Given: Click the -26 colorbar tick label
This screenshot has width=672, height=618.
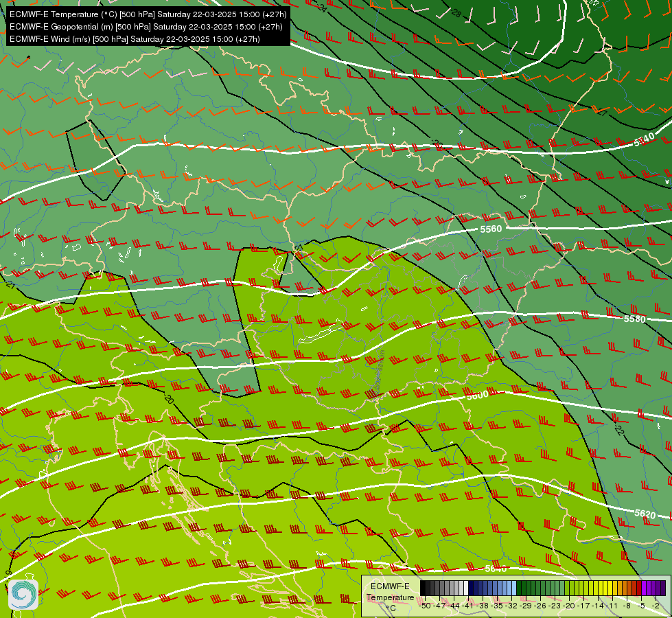Looking at the screenshot, I should click(x=540, y=606).
